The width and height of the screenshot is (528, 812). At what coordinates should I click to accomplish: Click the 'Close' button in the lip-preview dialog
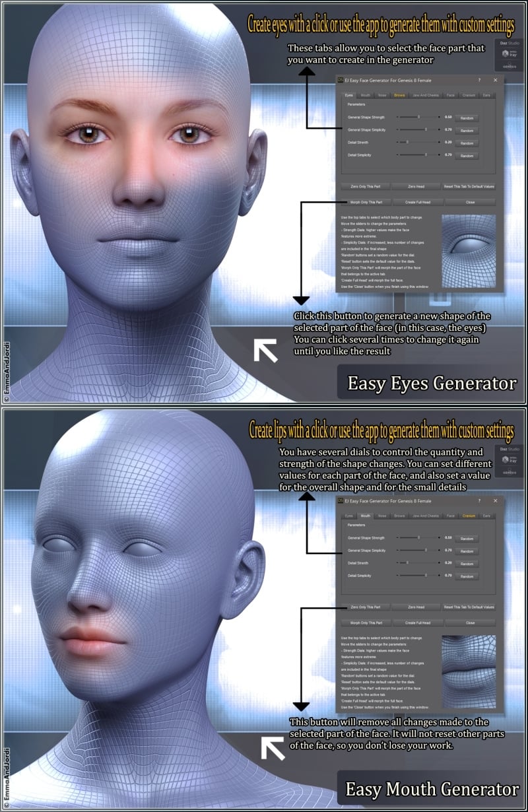pyautogui.click(x=471, y=623)
